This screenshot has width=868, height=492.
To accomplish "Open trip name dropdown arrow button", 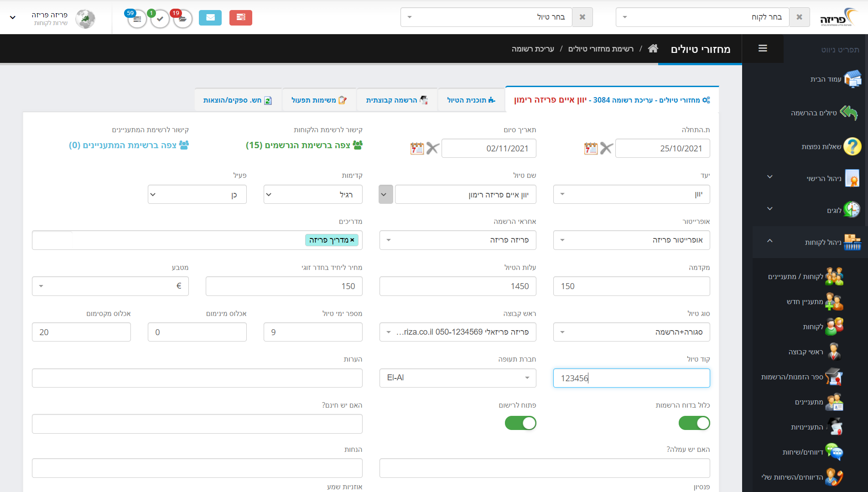I will [x=385, y=194].
